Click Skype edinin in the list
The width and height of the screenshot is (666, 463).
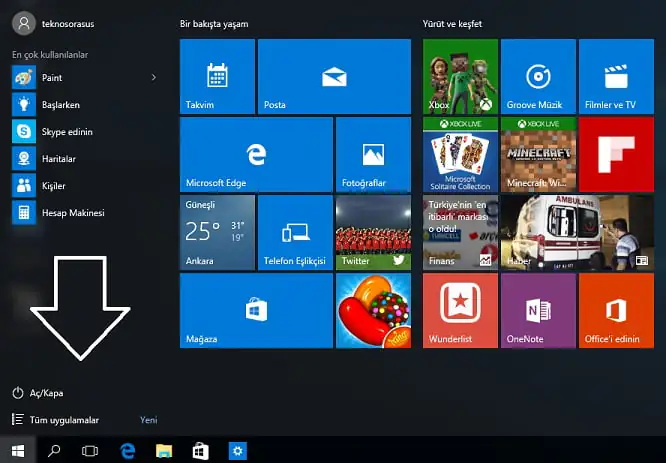click(65, 131)
